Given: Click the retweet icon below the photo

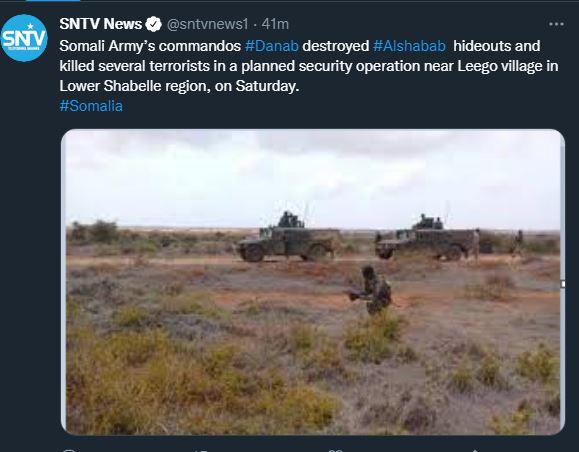Looking at the screenshot, I should pyautogui.click(x=202, y=451).
